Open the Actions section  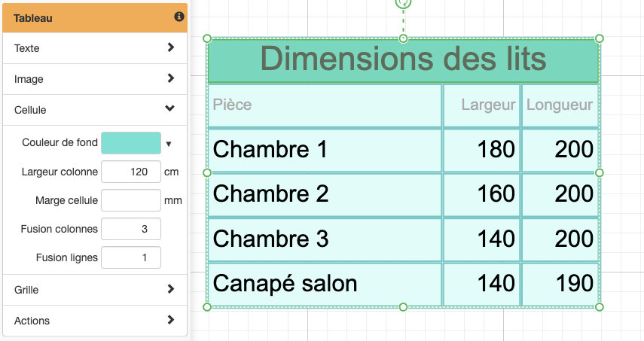pyautogui.click(x=94, y=321)
